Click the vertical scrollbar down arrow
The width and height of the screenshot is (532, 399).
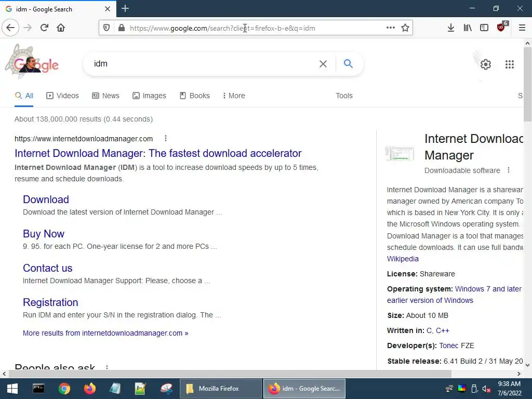[527, 365]
